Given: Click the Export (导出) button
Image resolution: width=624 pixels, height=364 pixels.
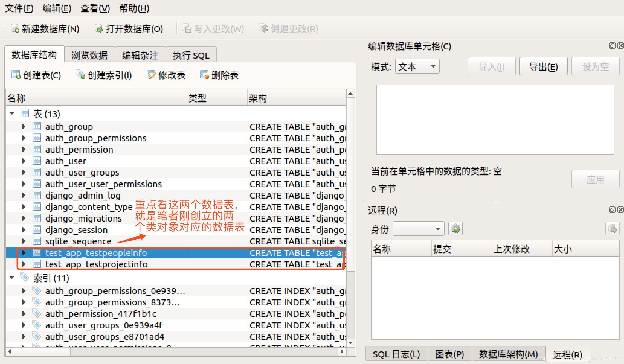Looking at the screenshot, I should [x=543, y=66].
